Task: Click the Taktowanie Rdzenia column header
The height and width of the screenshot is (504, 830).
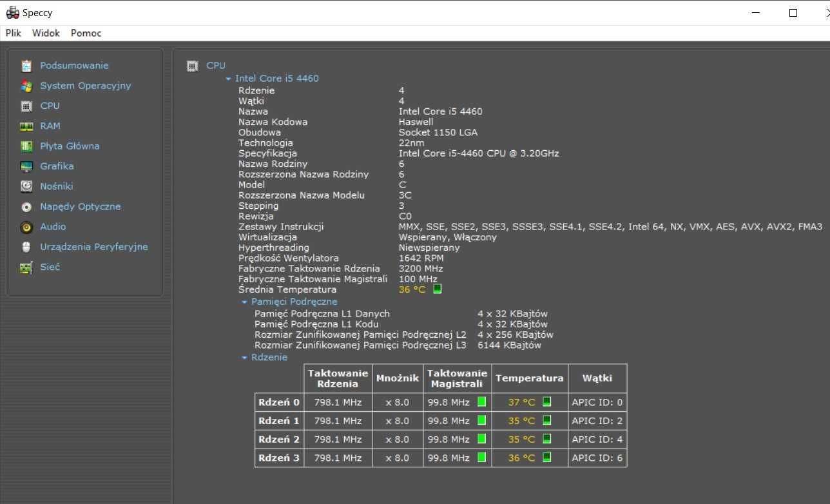Action: coord(338,378)
